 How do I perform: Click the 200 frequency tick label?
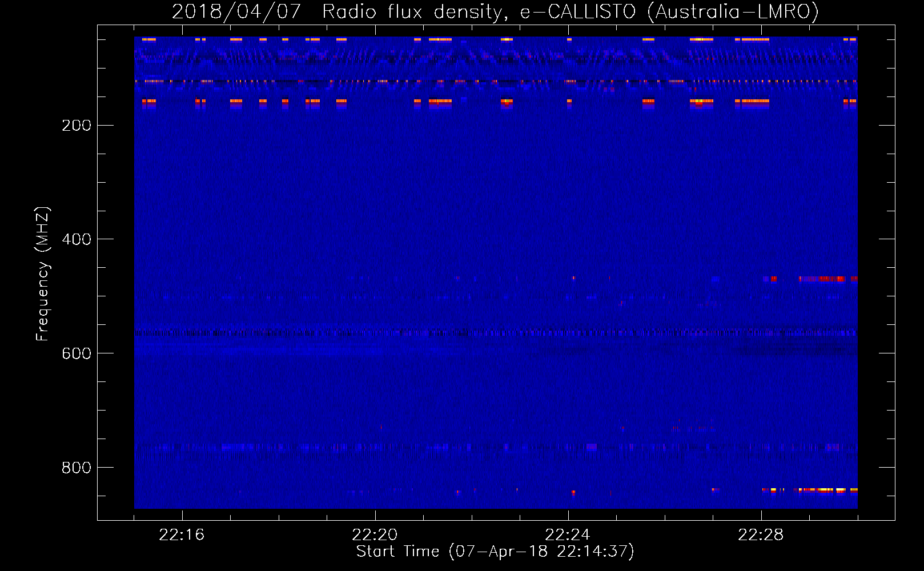77,126
